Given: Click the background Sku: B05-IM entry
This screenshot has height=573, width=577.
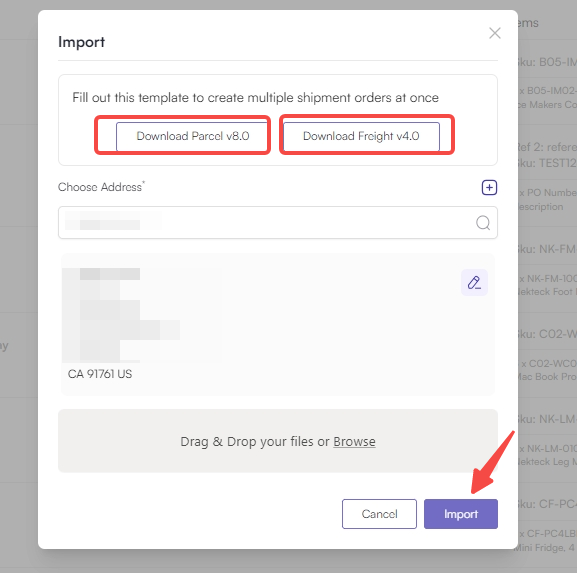Looking at the screenshot, I should tap(547, 62).
